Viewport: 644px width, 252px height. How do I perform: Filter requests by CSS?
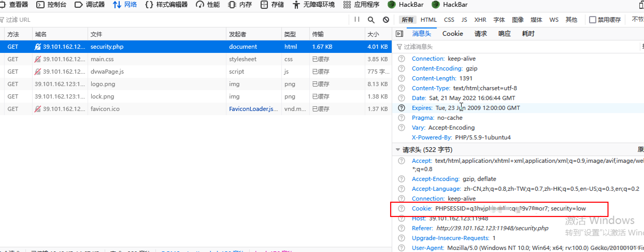(x=449, y=20)
